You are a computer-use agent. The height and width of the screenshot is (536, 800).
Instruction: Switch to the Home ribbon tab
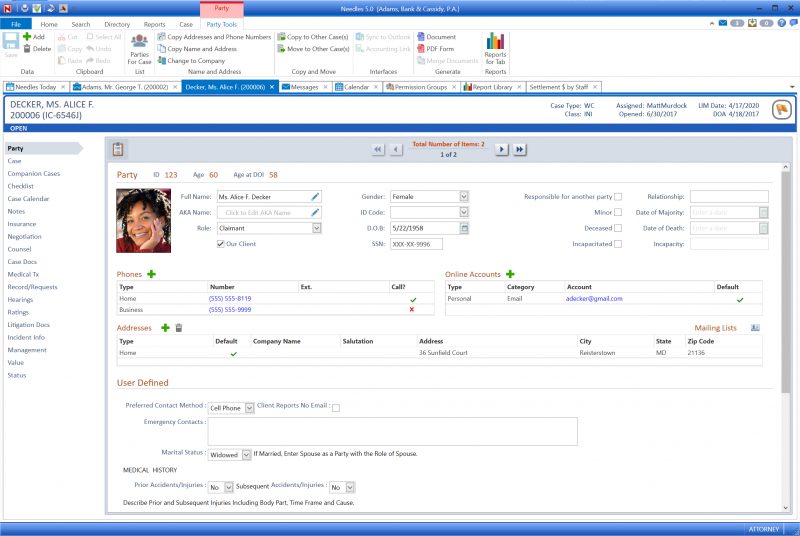pyautogui.click(x=49, y=24)
